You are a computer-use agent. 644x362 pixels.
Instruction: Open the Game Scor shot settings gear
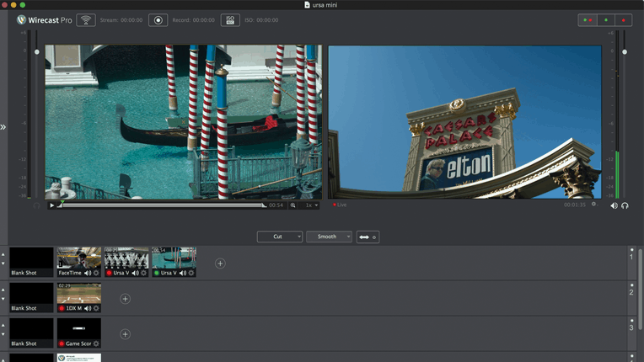pos(97,343)
